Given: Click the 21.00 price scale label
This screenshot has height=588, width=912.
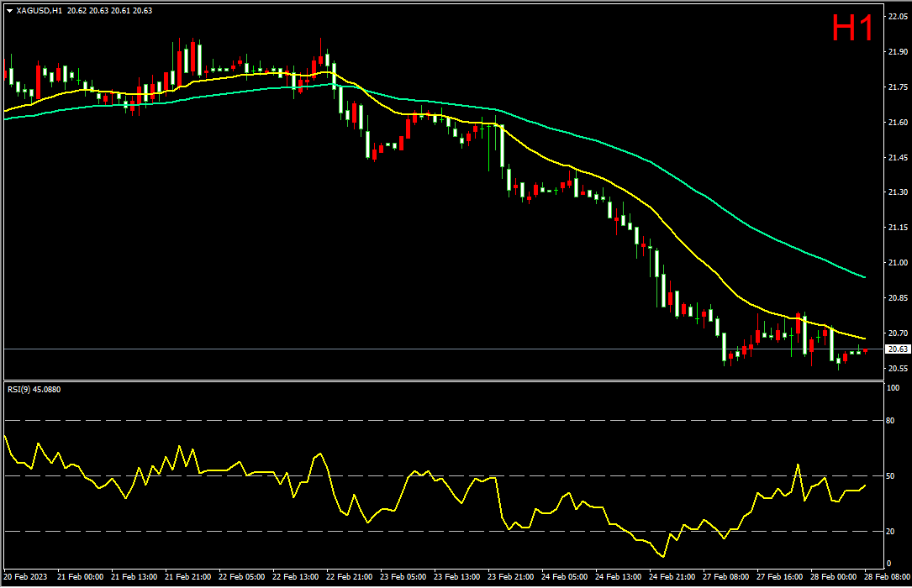Looking at the screenshot, I should (x=898, y=263).
